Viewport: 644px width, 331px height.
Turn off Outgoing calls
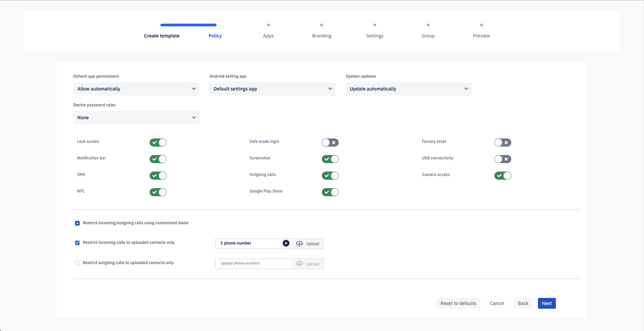click(x=330, y=176)
